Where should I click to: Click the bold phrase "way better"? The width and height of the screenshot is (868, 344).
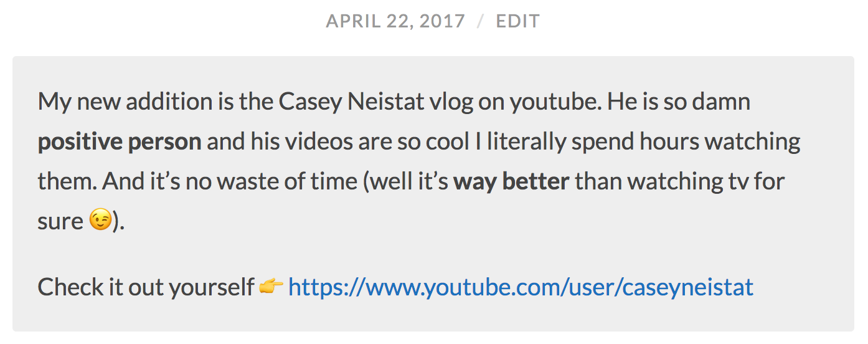coord(511,182)
